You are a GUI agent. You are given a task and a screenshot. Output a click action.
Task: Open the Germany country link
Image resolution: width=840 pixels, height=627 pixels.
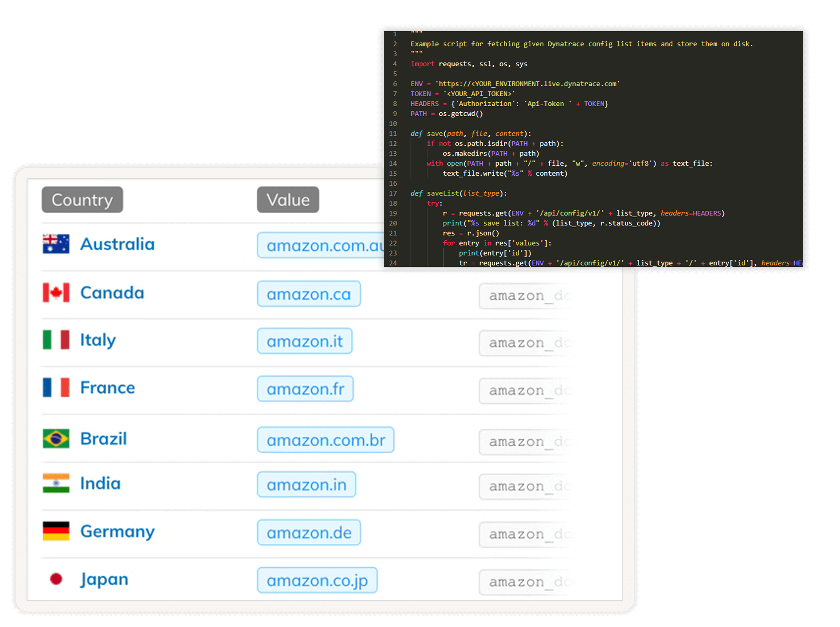[117, 532]
